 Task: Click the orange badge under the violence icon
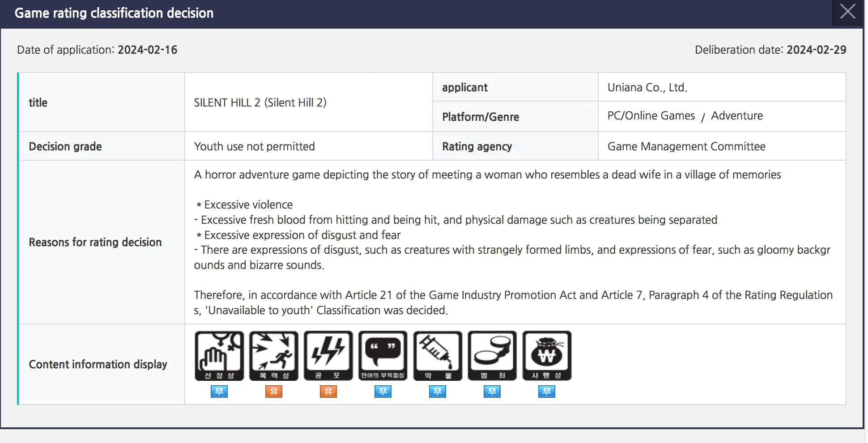[x=274, y=392]
